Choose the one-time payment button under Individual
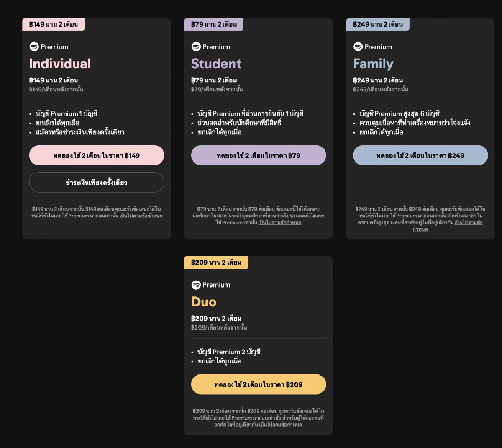502x448 pixels. click(x=97, y=182)
